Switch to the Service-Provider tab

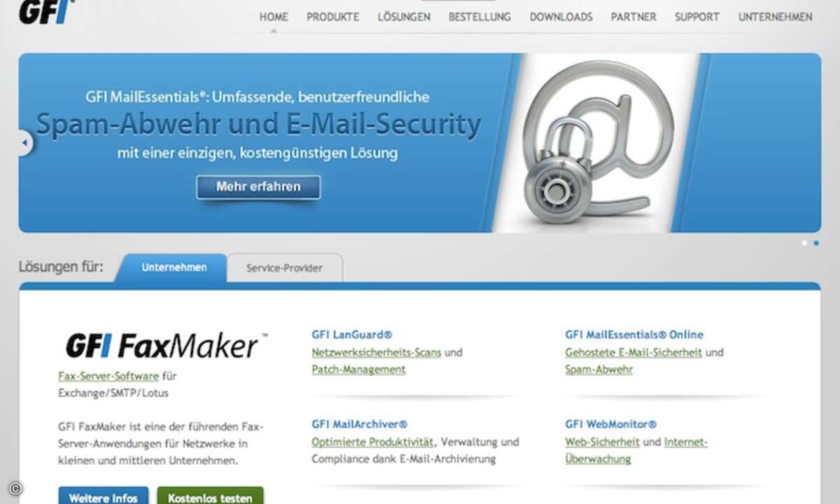click(284, 268)
